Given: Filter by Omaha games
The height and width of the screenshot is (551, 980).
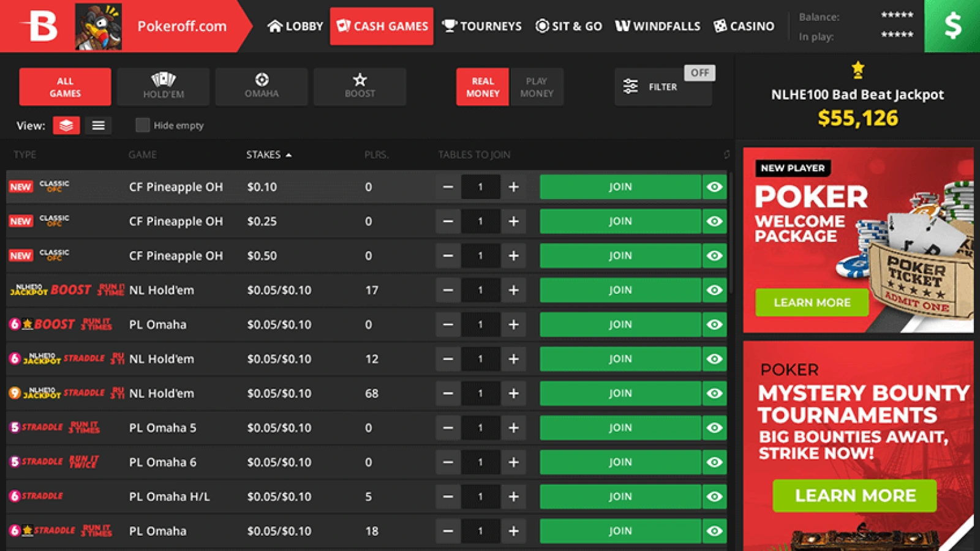Looking at the screenshot, I should click(262, 87).
